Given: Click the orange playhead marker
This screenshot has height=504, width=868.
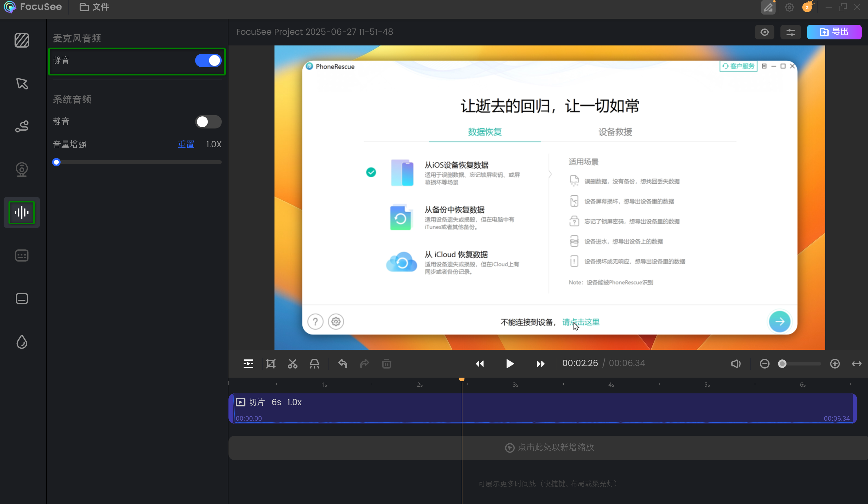Looking at the screenshot, I should [x=461, y=379].
